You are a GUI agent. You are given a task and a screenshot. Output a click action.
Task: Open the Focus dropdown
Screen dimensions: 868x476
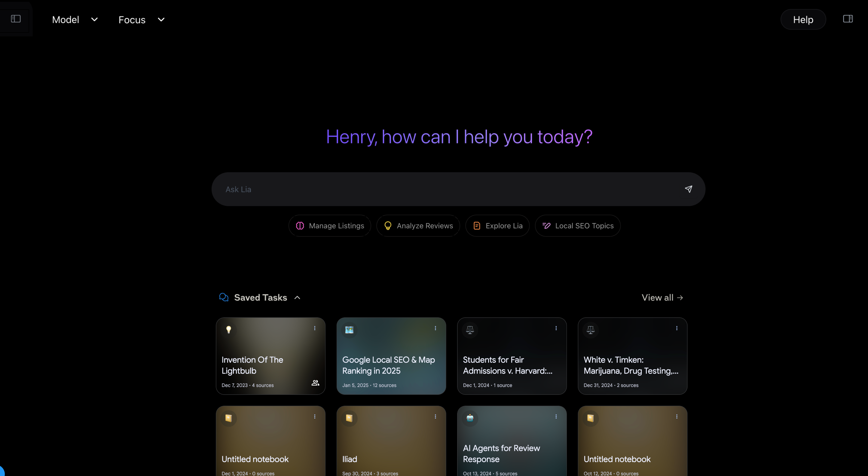click(x=142, y=20)
